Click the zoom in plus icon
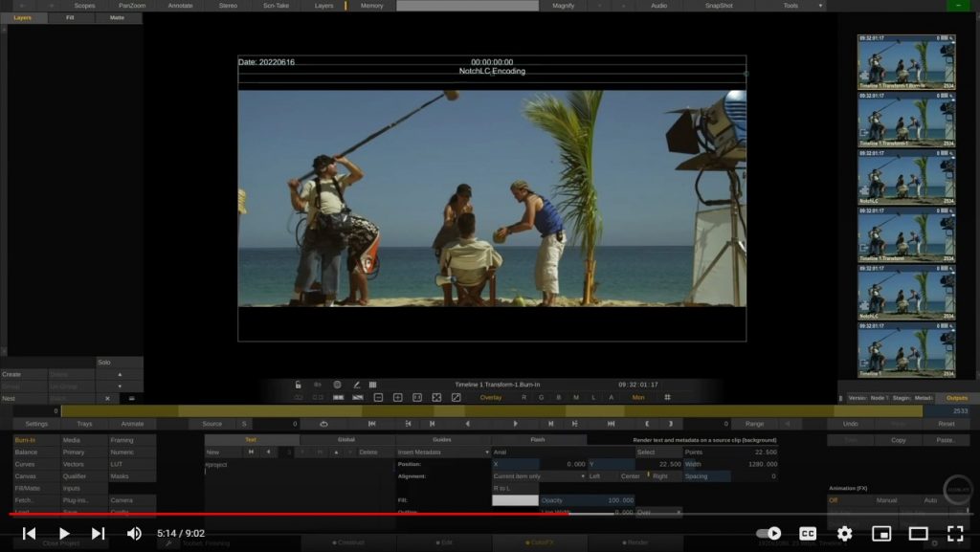 pyautogui.click(x=397, y=397)
